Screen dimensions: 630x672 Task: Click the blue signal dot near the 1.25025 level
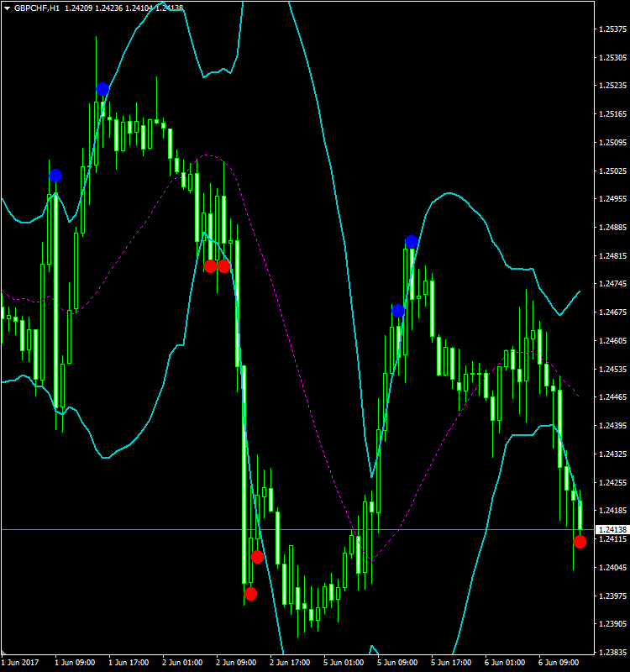(55, 176)
